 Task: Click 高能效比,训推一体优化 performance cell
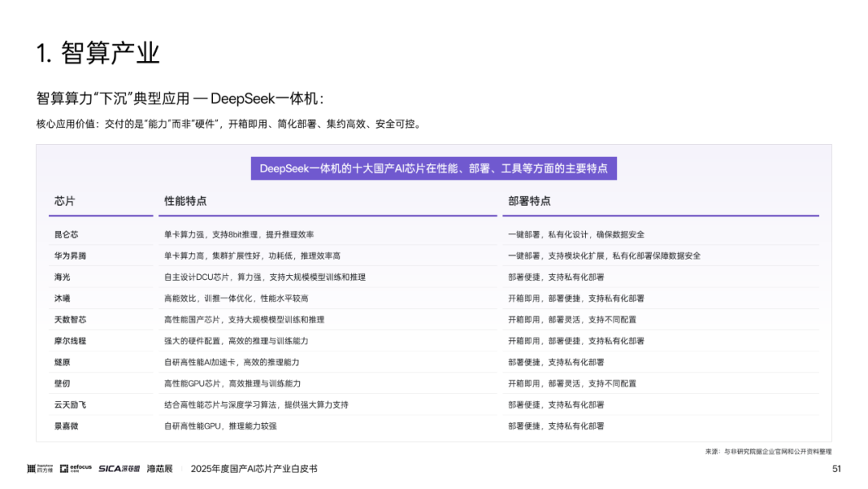(235, 298)
